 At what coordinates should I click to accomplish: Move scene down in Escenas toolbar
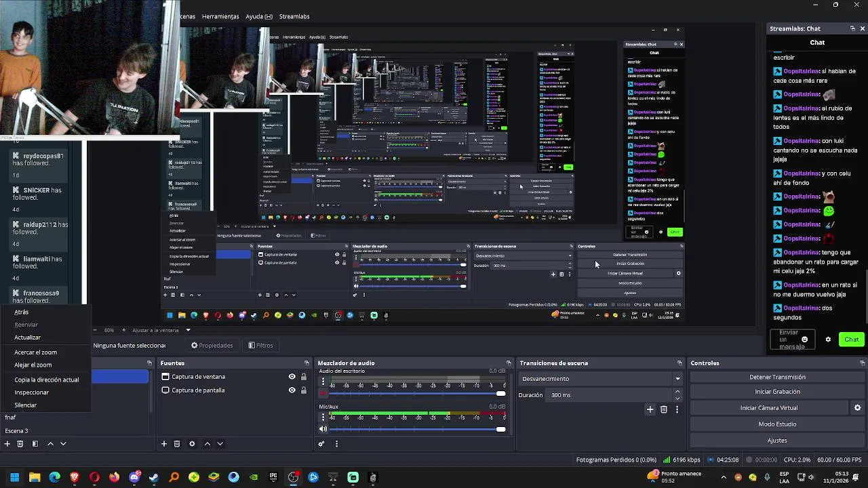[63, 444]
